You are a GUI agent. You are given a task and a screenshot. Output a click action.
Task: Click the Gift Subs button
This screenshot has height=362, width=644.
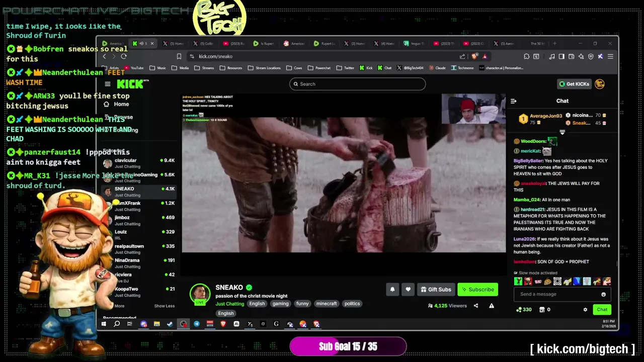[x=436, y=290]
